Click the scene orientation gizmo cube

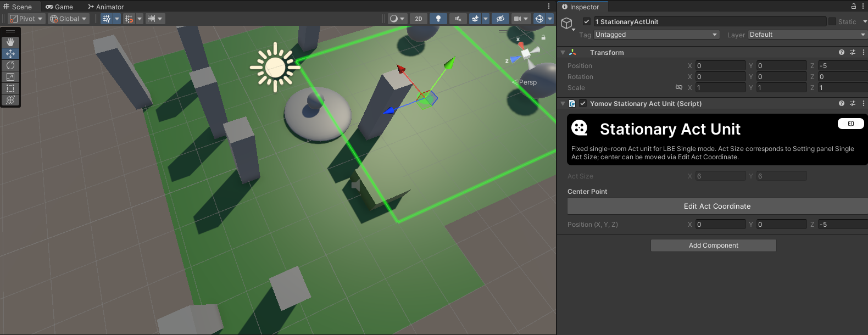tap(526, 53)
